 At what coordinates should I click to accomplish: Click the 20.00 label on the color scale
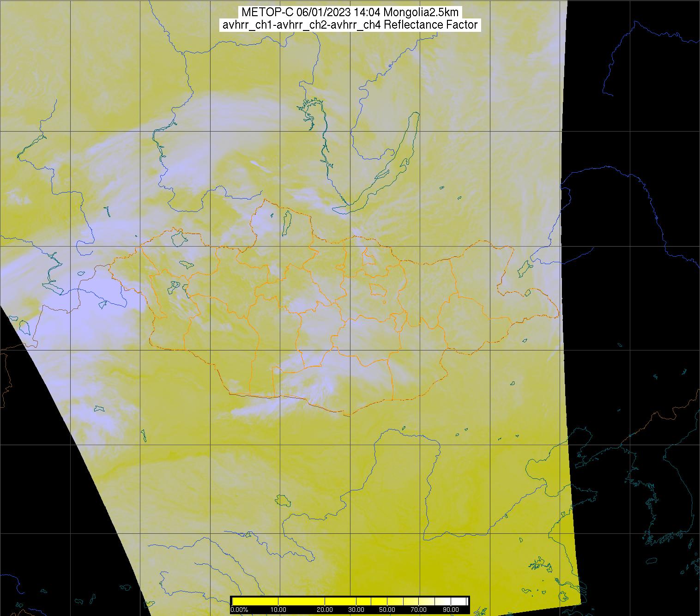click(325, 610)
